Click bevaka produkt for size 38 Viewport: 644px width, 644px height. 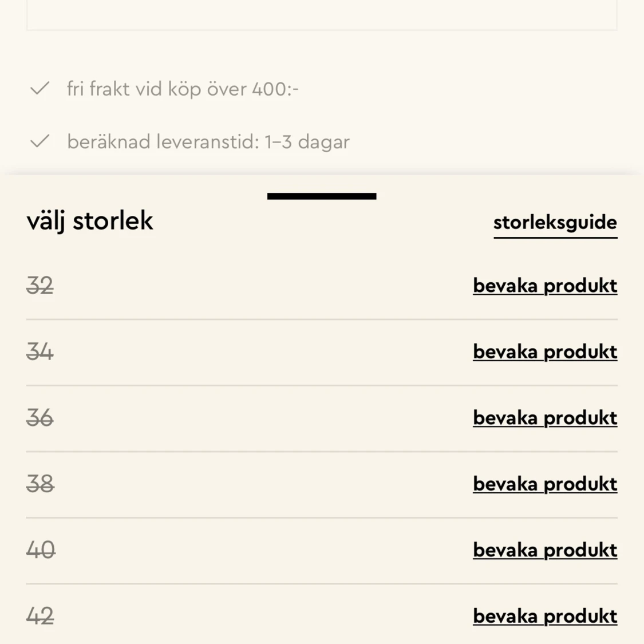[544, 484]
